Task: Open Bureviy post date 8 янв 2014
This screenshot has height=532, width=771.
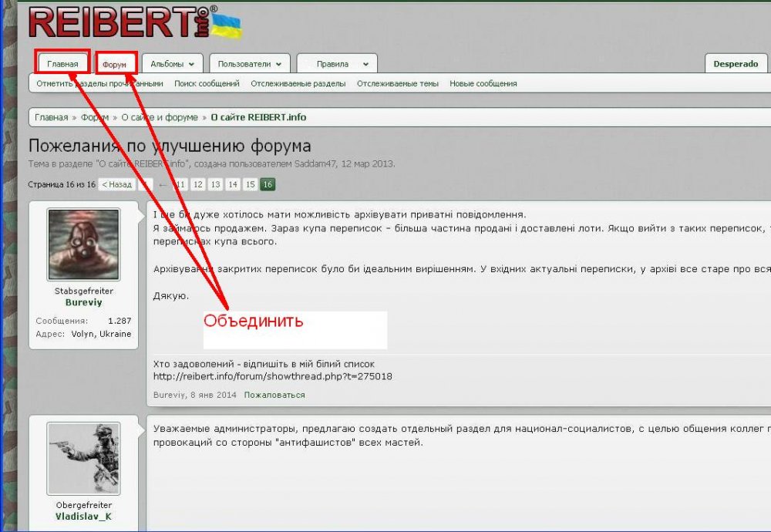Action: (x=214, y=395)
